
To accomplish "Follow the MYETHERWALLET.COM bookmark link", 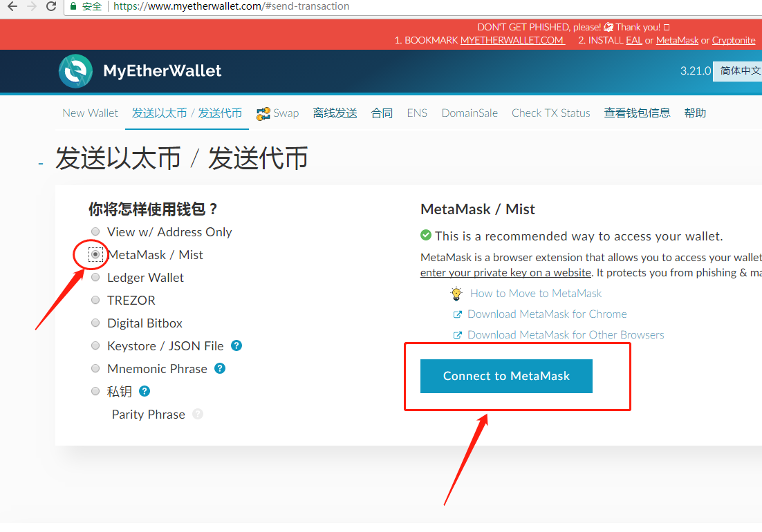I will coord(512,40).
